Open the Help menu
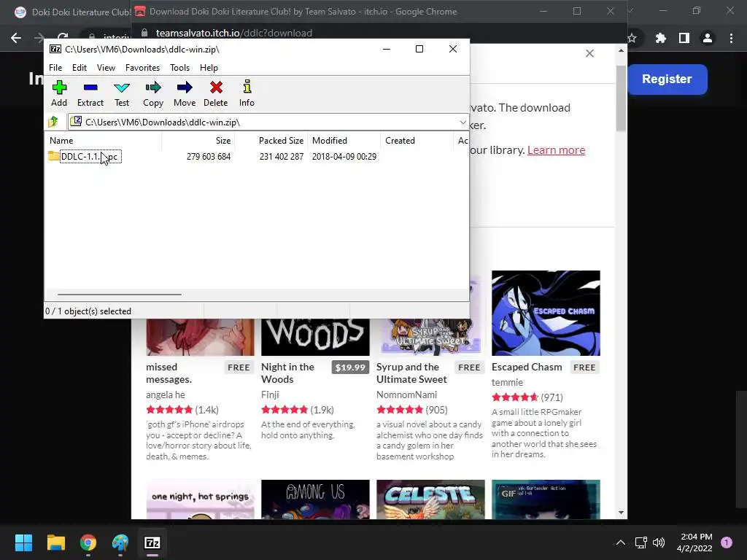Screen dimensions: 747x560 pyautogui.click(x=209, y=68)
